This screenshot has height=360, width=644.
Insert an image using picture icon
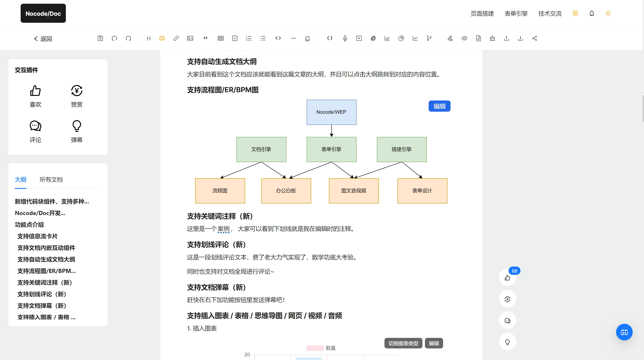click(190, 38)
